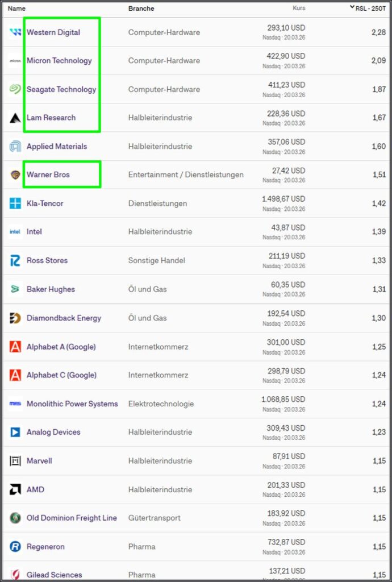The image size is (392, 582).
Task: Toggle sort arrow on RSL - 250T column
Action: tap(352, 8)
